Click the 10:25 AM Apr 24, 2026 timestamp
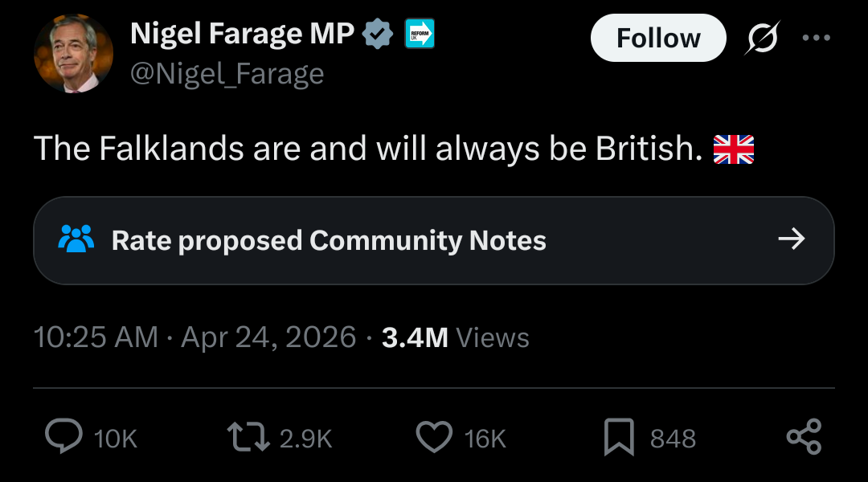868x482 pixels. pos(194,337)
